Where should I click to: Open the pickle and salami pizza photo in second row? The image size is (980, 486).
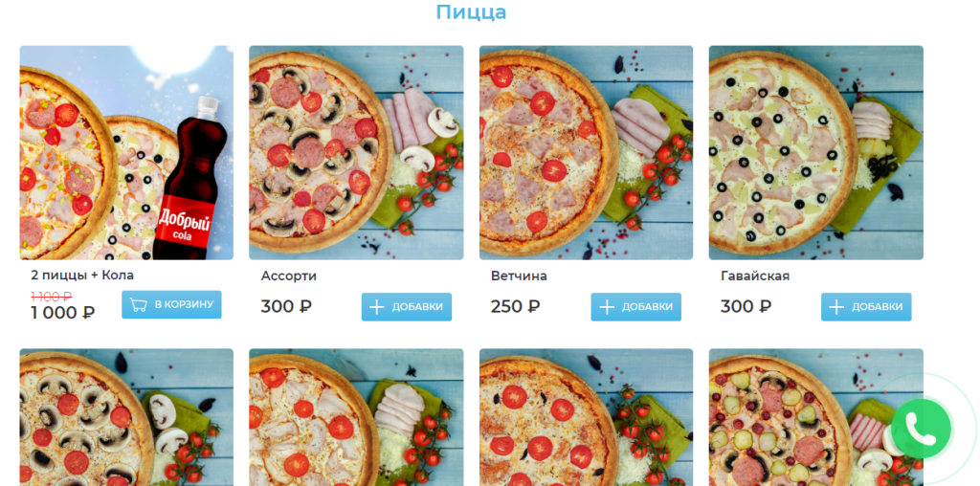click(815, 417)
